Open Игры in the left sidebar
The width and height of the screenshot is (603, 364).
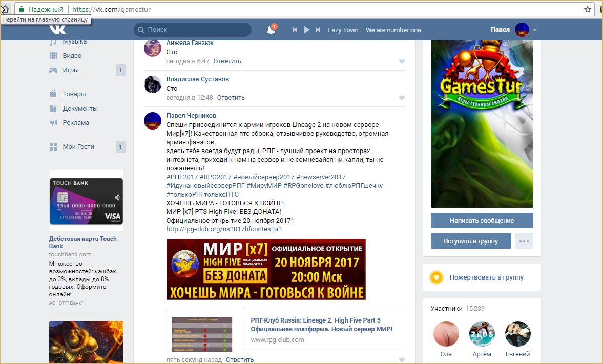(71, 70)
